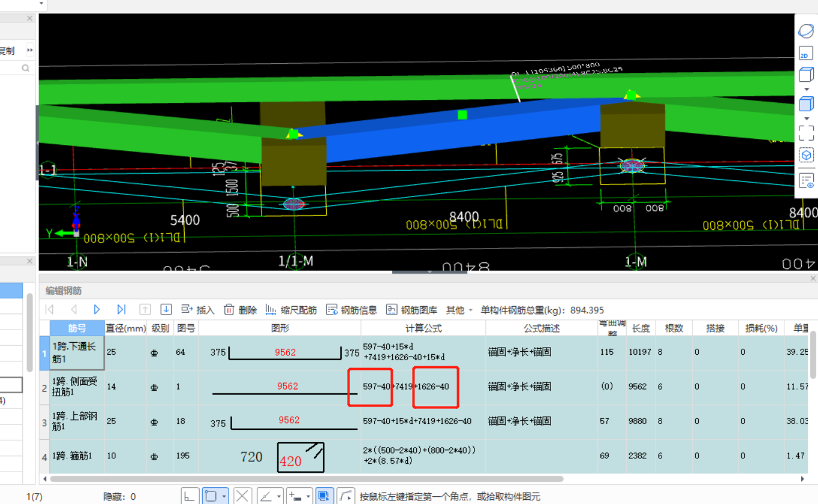Go to next rebar record
Image resolution: width=818 pixels, height=504 pixels.
(97, 309)
